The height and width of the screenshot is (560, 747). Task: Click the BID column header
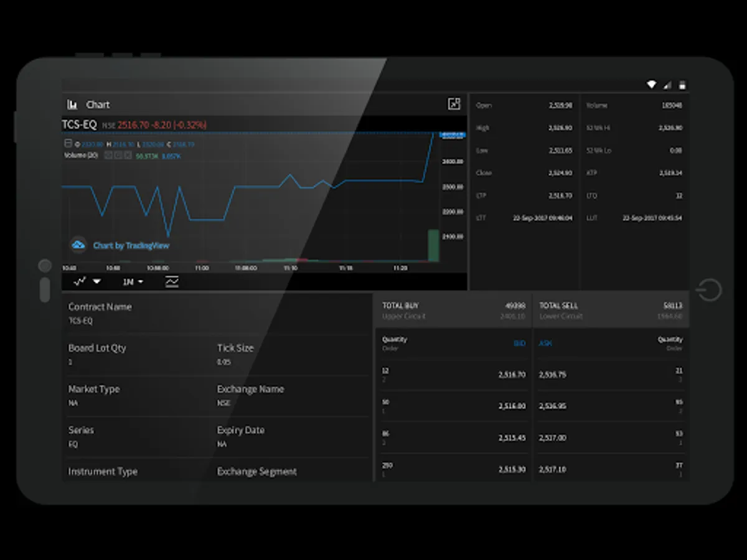click(x=519, y=343)
